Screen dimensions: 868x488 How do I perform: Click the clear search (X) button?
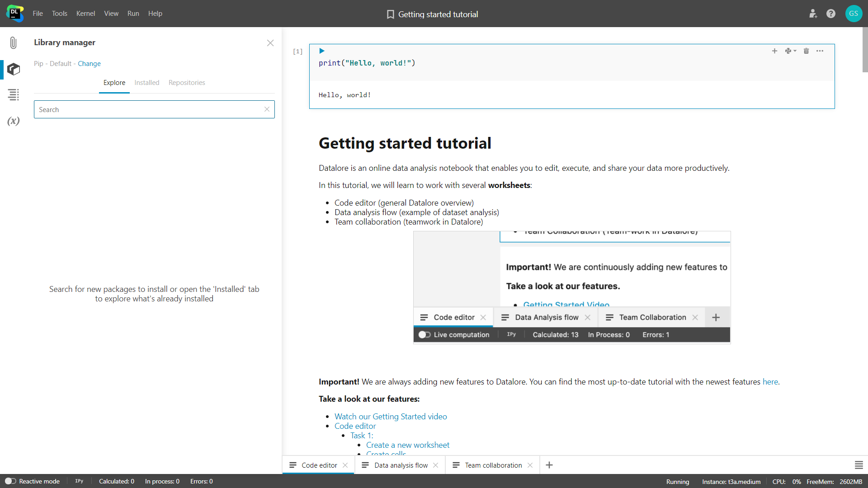(267, 110)
